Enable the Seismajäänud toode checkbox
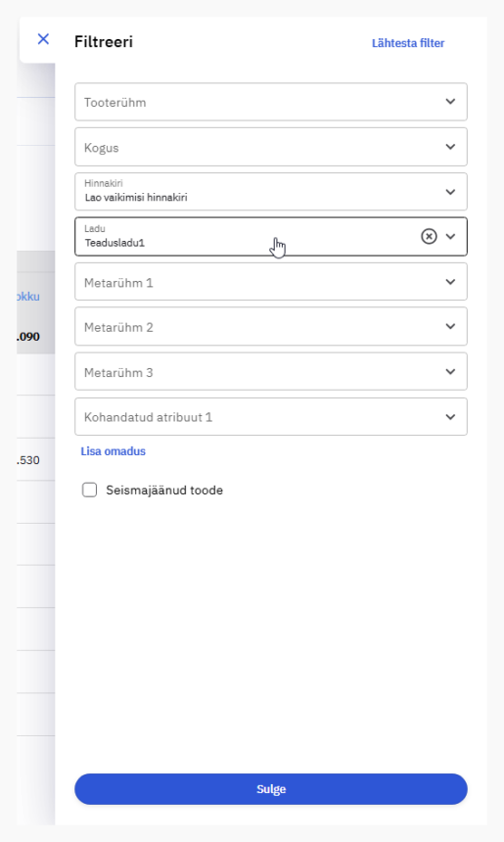This screenshot has height=842, width=504. pyautogui.click(x=90, y=490)
